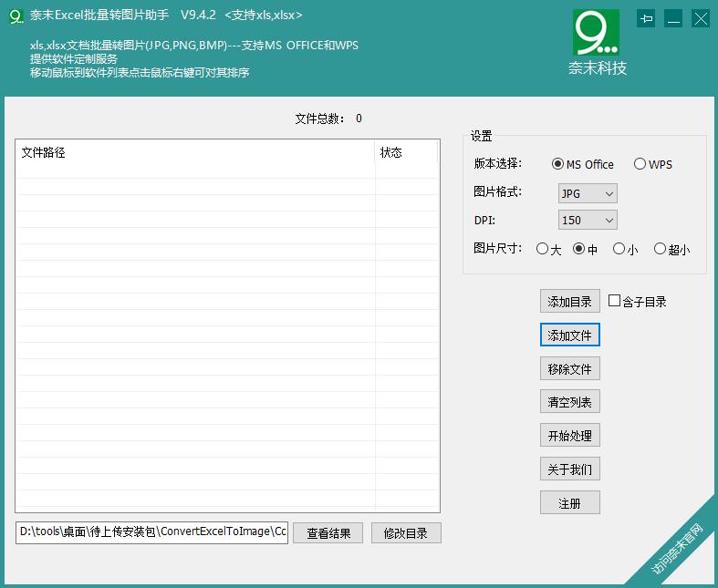Click the 文件路径 column header
718x588 pixels.
click(194, 153)
